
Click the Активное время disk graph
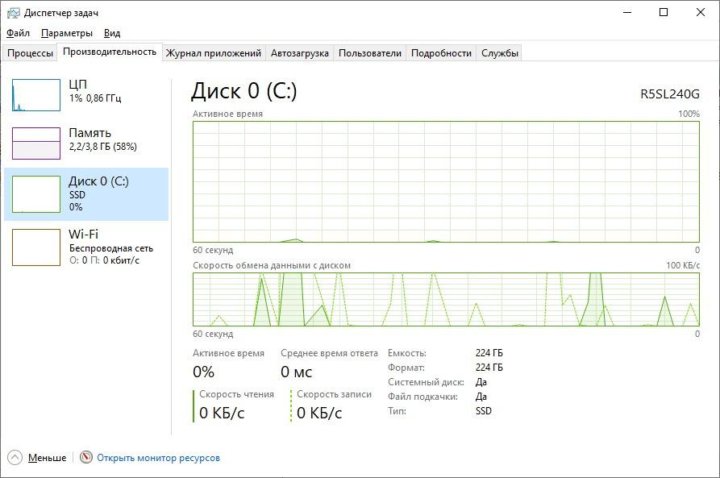[446, 181]
